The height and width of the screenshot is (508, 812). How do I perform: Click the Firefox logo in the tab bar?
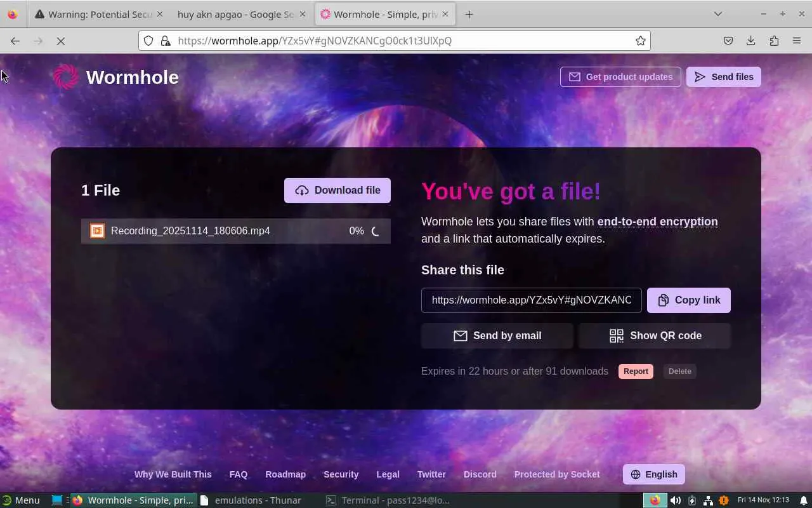pyautogui.click(x=12, y=14)
